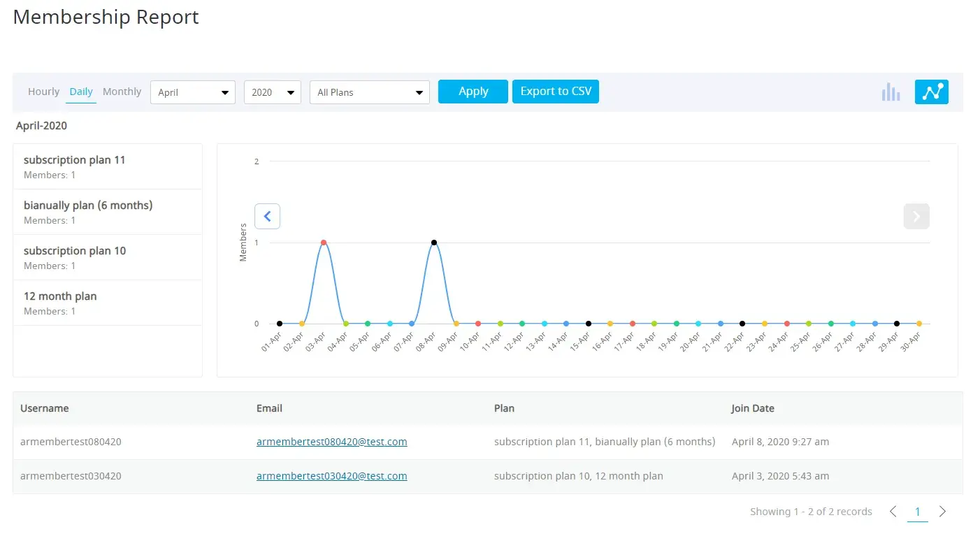Select the Daily view tab
This screenshot has width=980, height=534.
click(81, 92)
